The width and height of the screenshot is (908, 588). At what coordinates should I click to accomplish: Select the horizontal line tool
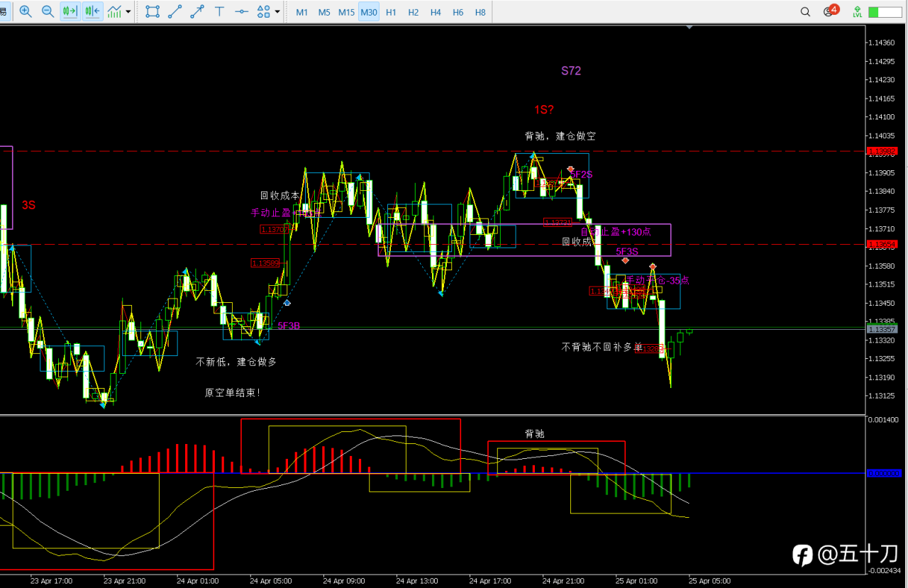coord(242,11)
